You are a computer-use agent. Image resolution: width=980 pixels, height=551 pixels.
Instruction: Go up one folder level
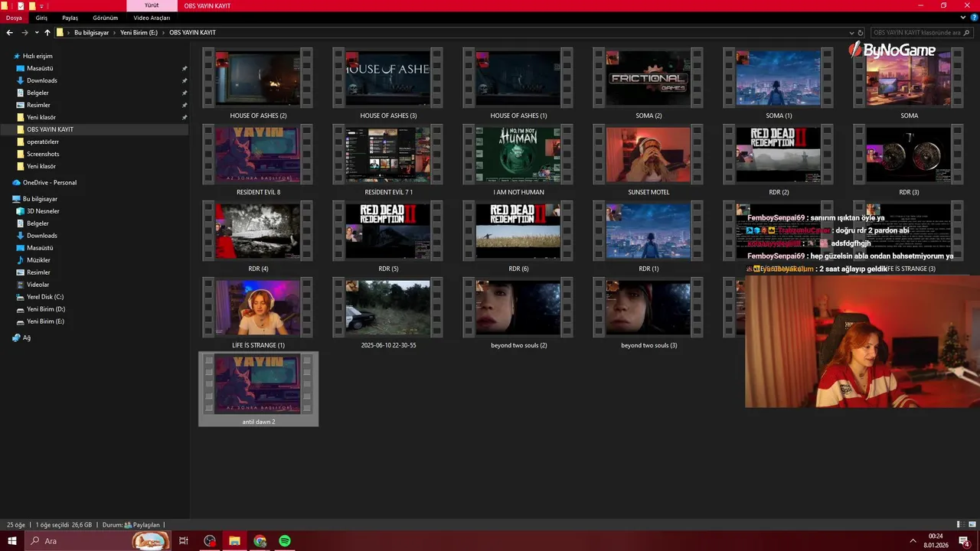pyautogui.click(x=47, y=33)
